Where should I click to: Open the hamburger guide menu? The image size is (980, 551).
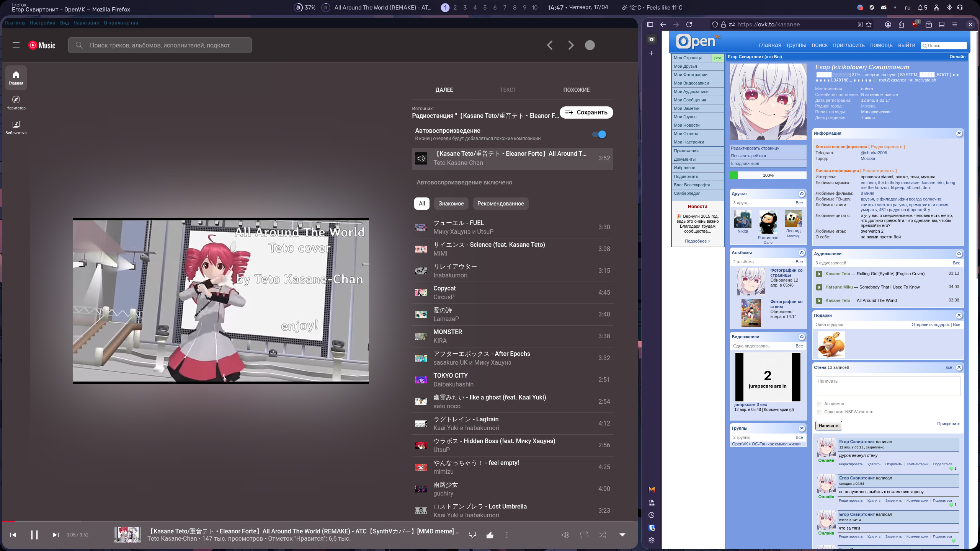tap(16, 45)
